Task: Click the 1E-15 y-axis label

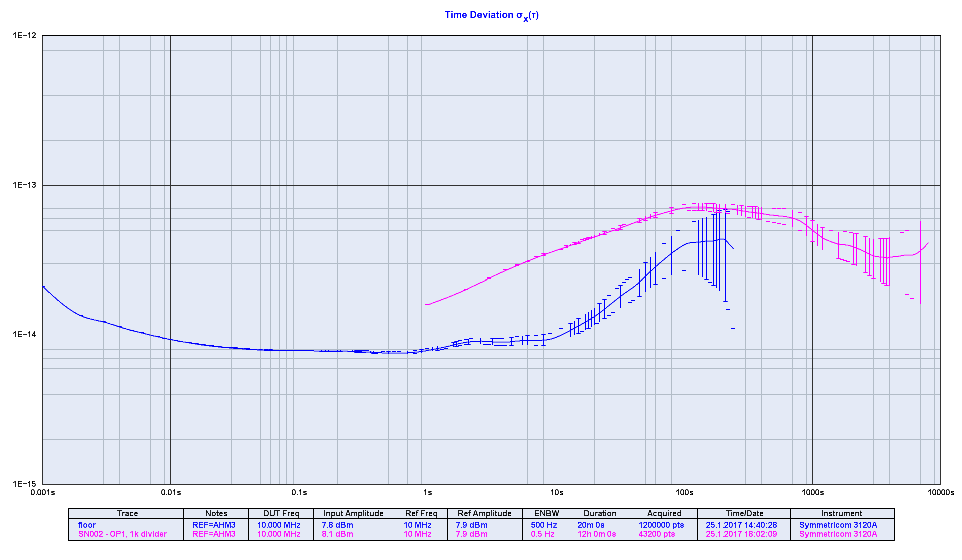Action: tap(25, 484)
